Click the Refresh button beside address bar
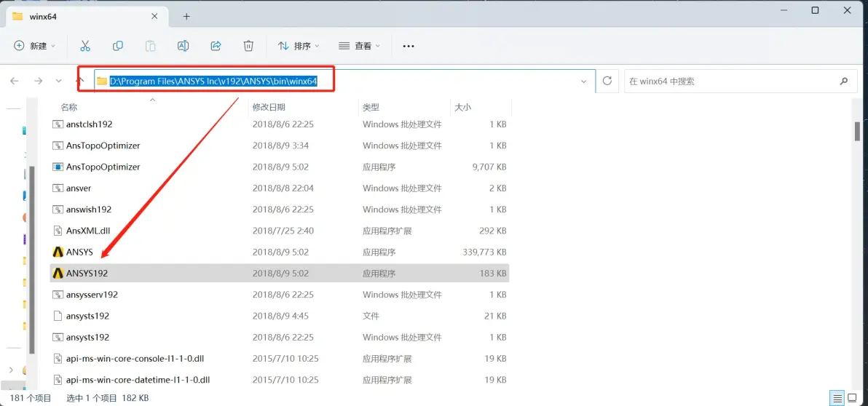The image size is (868, 406). [607, 81]
